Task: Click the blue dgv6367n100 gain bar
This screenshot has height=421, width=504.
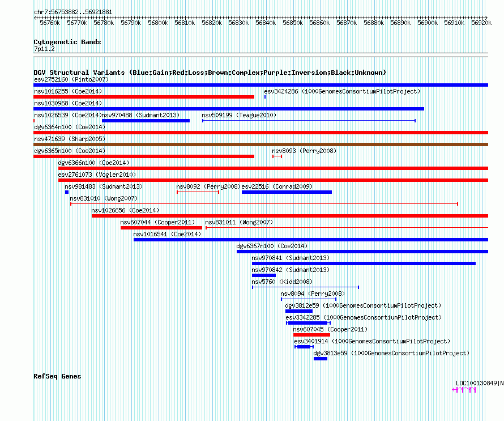Action: tap(362, 252)
